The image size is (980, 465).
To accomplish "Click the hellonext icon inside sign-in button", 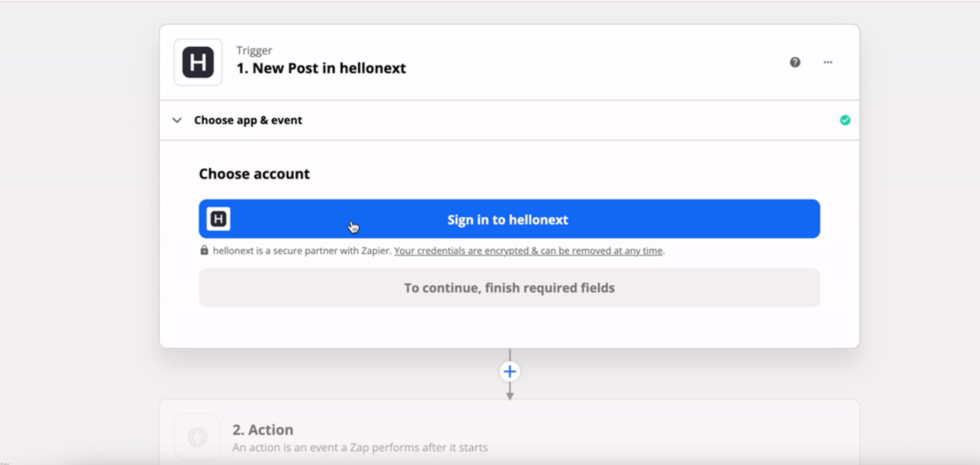I will 218,219.
